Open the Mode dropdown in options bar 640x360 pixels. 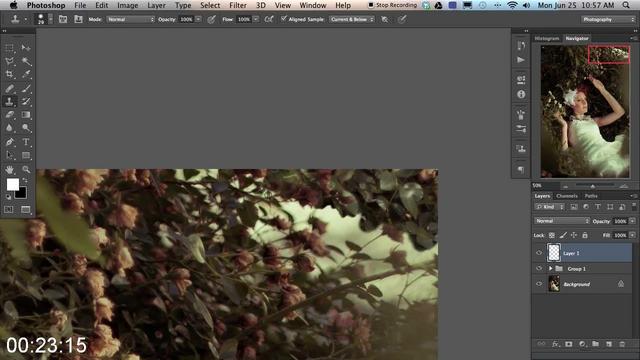click(131, 19)
